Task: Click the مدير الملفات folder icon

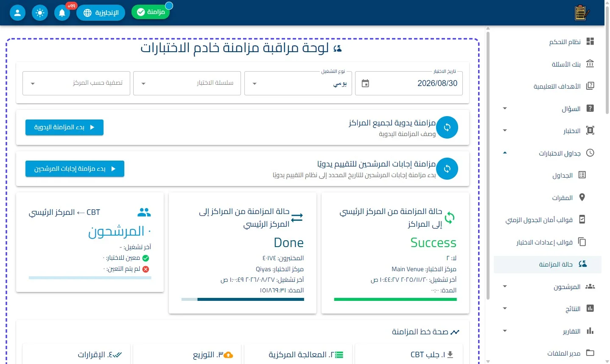Action: coord(590,353)
